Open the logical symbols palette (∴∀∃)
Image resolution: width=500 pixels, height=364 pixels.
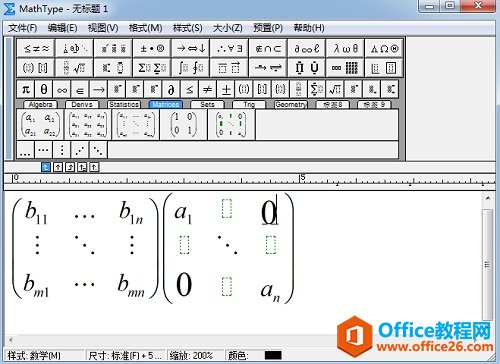point(229,49)
